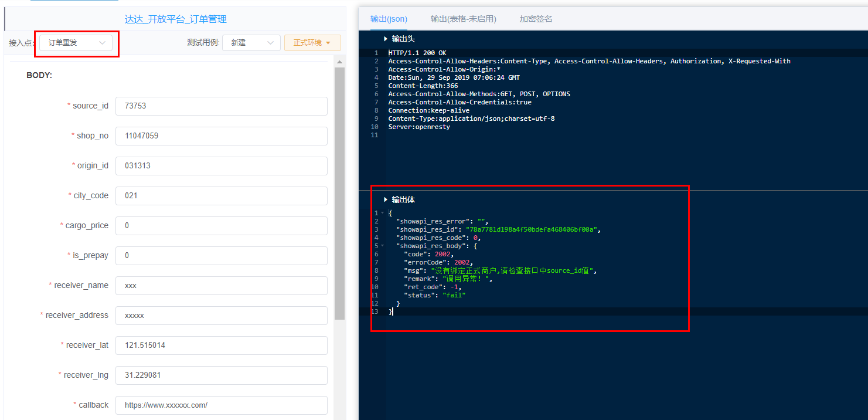Click the 正式环境 environment button

pos(312,43)
